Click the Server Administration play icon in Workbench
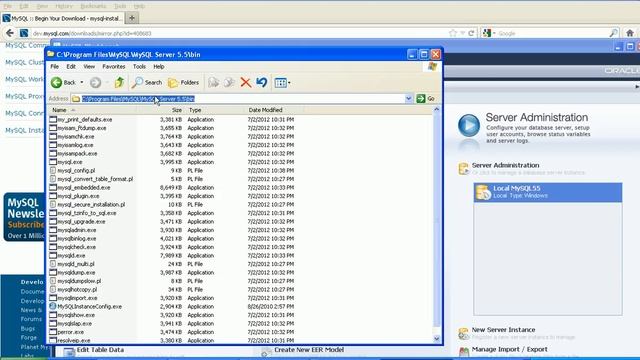Screen dimensions: 640x360 [x=469, y=125]
